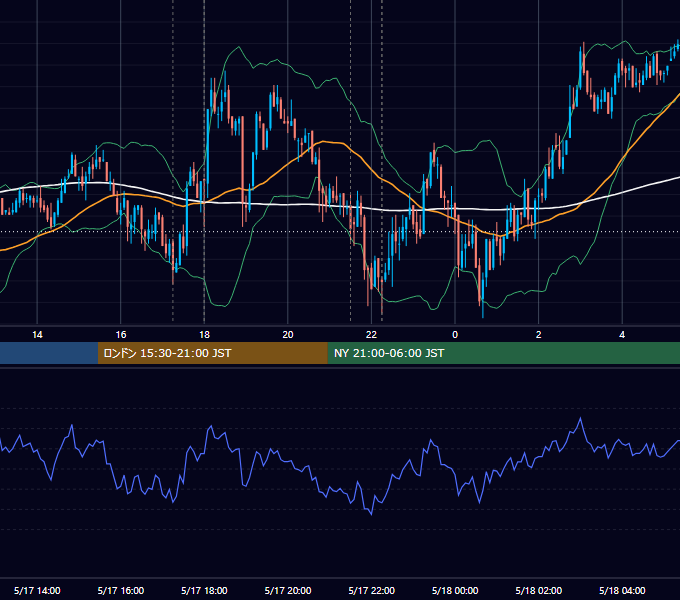Screen dimensions: 680x600
Task: Click the ロンドン 15:30-21:00 JST session bar
Action: (x=212, y=353)
